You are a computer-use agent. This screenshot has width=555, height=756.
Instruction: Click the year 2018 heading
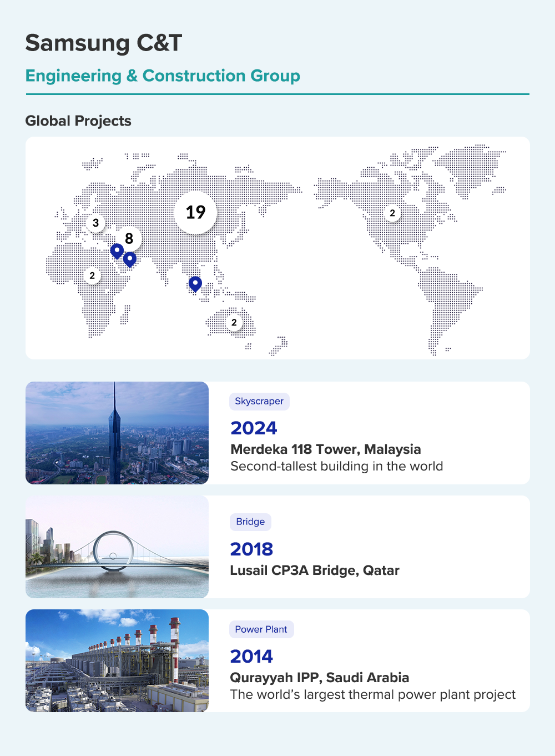tap(252, 549)
